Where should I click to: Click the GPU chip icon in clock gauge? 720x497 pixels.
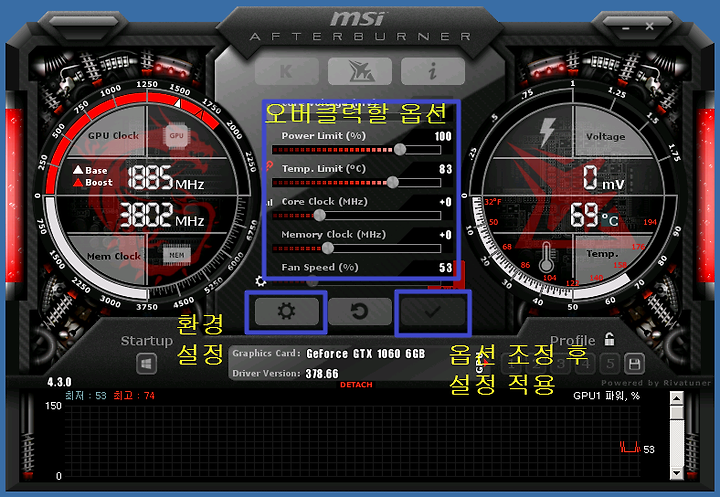176,136
